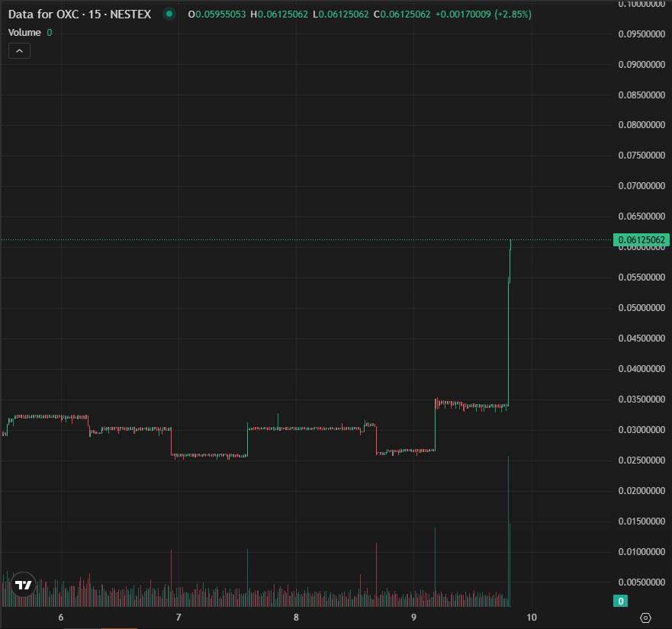This screenshot has width=672, height=629.
Task: Collapse the legend using the chevron button
Action: pyautogui.click(x=18, y=50)
